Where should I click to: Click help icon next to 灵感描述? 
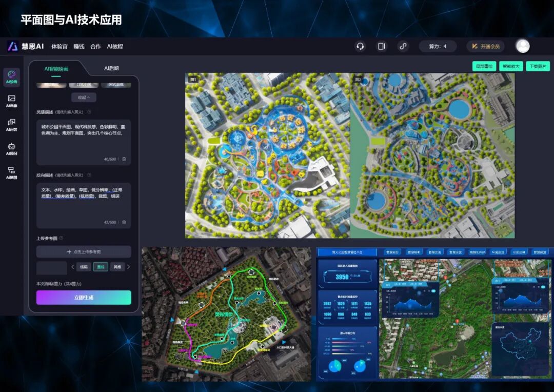tap(89, 112)
